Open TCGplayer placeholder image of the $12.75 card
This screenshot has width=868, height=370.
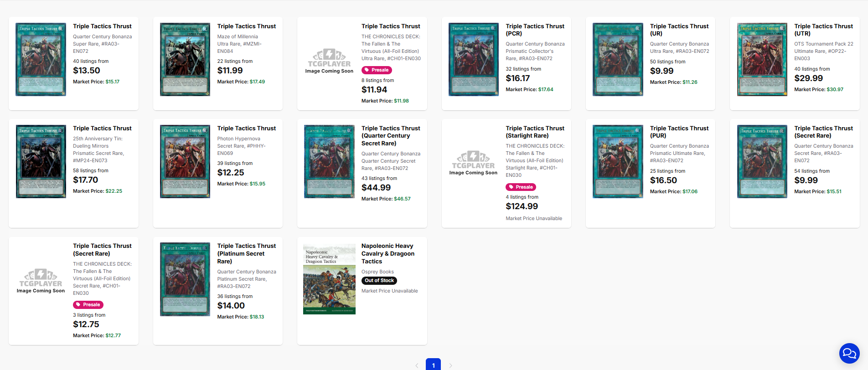(x=41, y=281)
